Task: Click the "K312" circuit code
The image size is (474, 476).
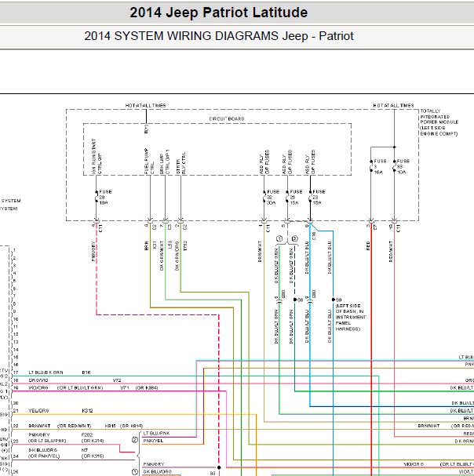Action: (x=88, y=410)
